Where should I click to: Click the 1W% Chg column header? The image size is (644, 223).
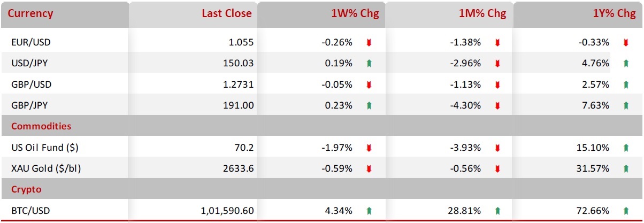tap(355, 14)
